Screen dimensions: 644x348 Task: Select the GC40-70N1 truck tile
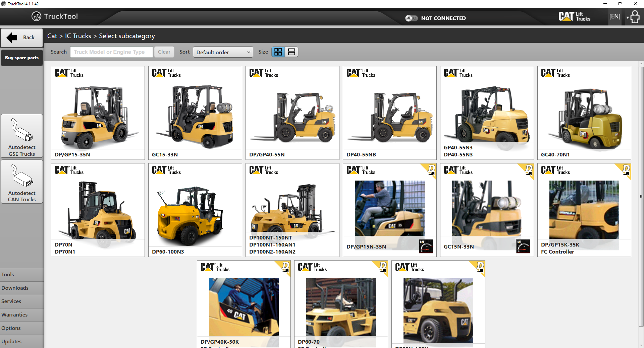click(x=584, y=113)
